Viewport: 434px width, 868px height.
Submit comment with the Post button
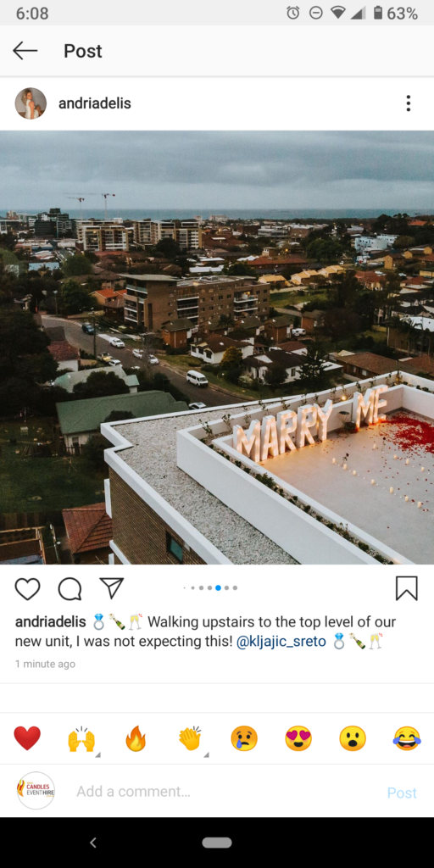pos(402,793)
